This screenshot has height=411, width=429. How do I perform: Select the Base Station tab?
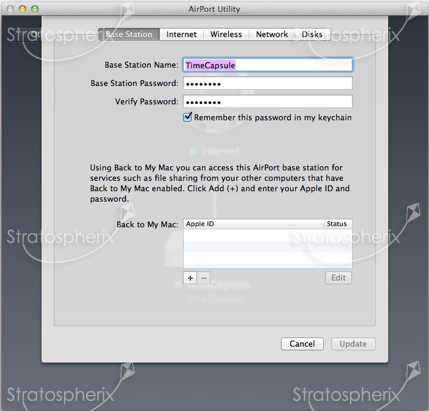click(x=129, y=34)
